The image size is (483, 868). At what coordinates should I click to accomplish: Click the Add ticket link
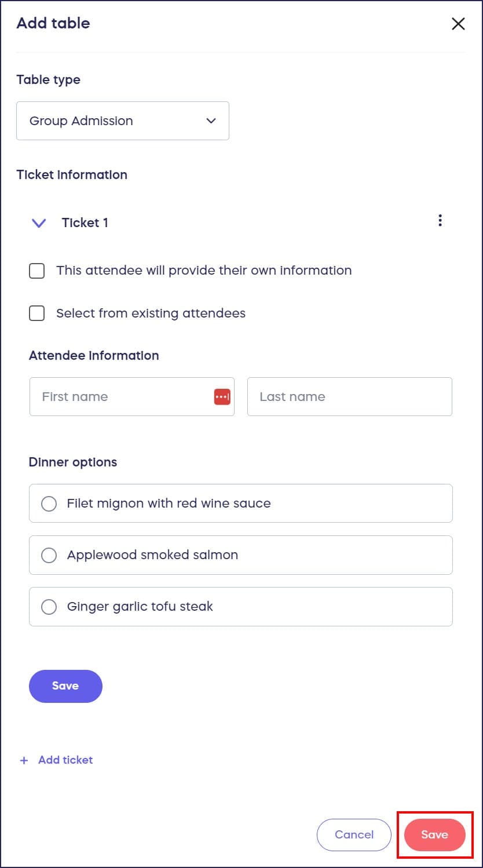point(65,760)
